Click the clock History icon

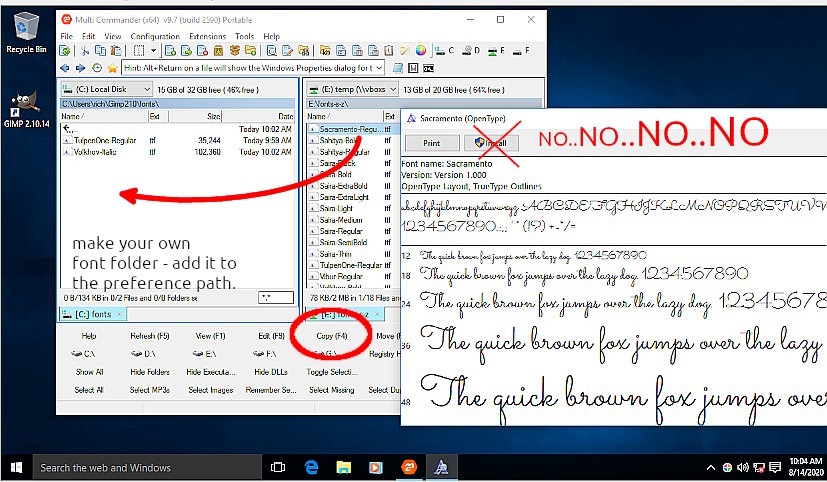(x=97, y=68)
